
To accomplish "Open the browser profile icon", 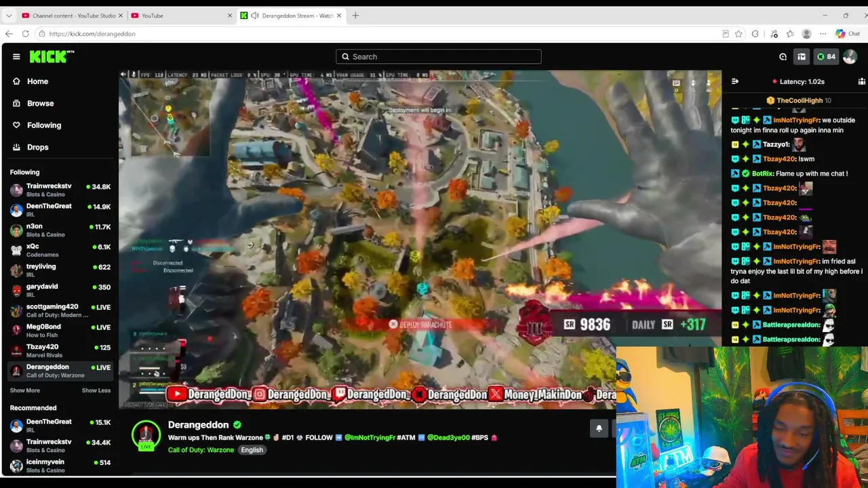I will (806, 34).
